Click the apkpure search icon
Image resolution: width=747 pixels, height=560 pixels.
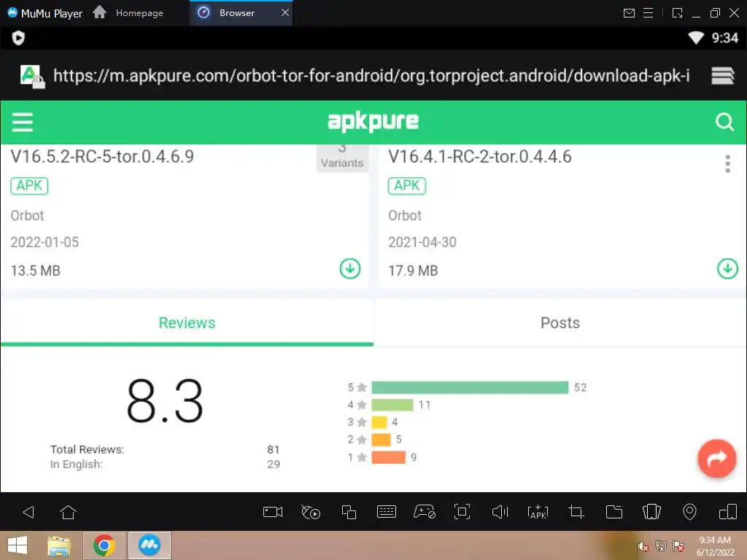click(724, 122)
